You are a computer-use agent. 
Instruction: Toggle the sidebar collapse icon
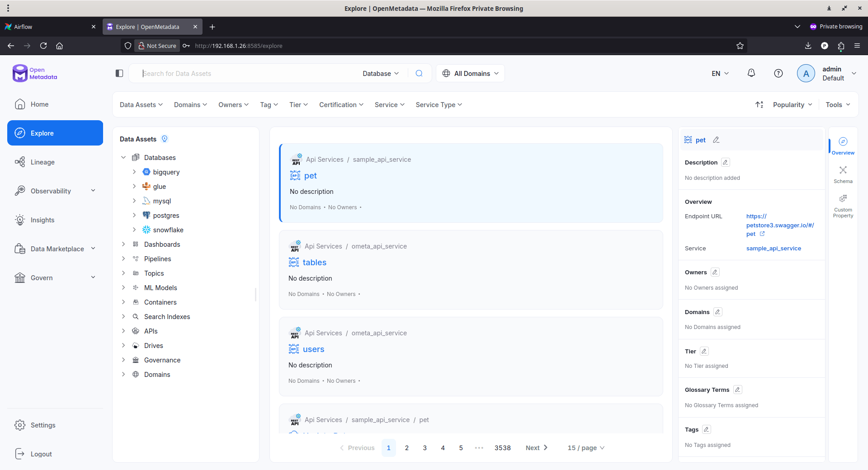tap(119, 73)
